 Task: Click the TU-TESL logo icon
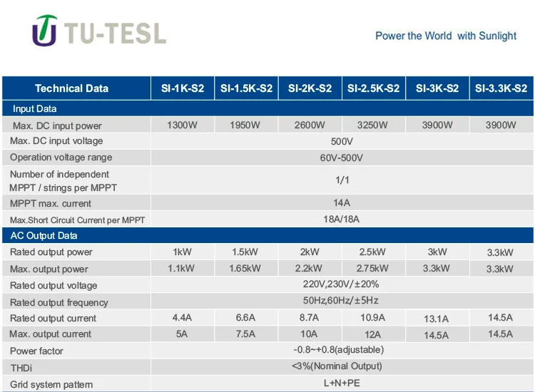click(45, 33)
